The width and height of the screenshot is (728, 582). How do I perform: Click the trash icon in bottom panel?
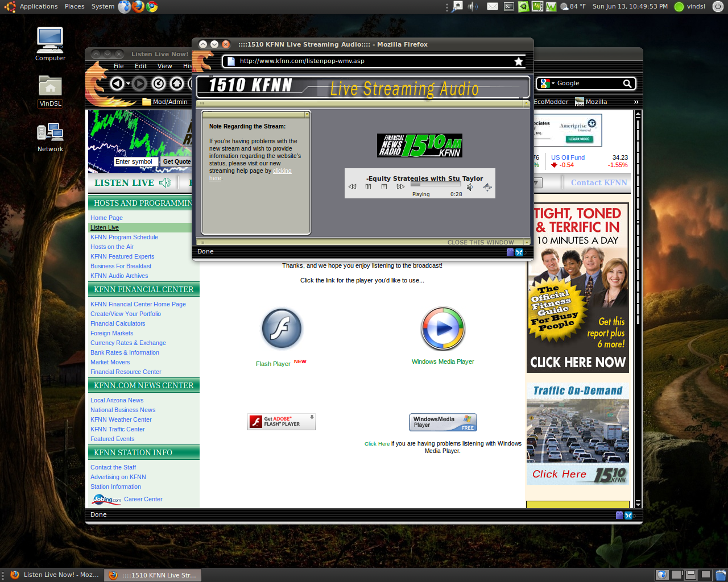(721, 575)
